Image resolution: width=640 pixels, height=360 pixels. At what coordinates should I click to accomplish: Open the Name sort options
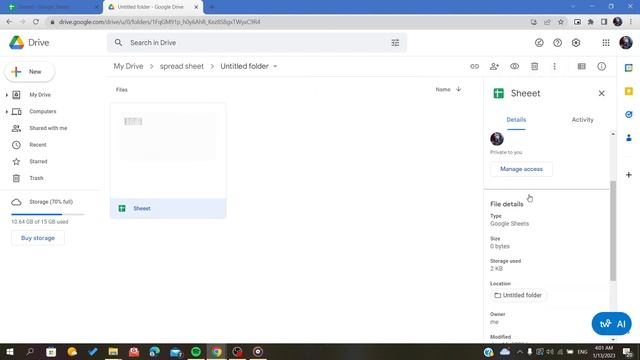tap(443, 89)
